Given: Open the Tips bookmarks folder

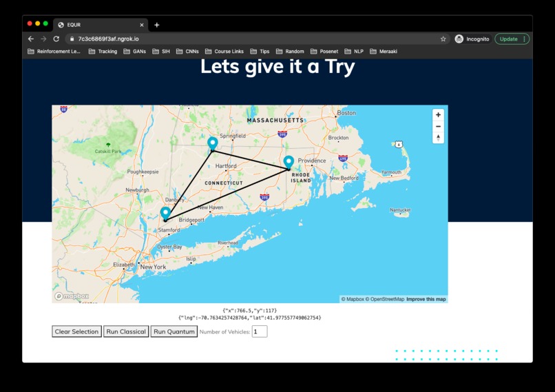Looking at the screenshot, I should pyautogui.click(x=260, y=52).
